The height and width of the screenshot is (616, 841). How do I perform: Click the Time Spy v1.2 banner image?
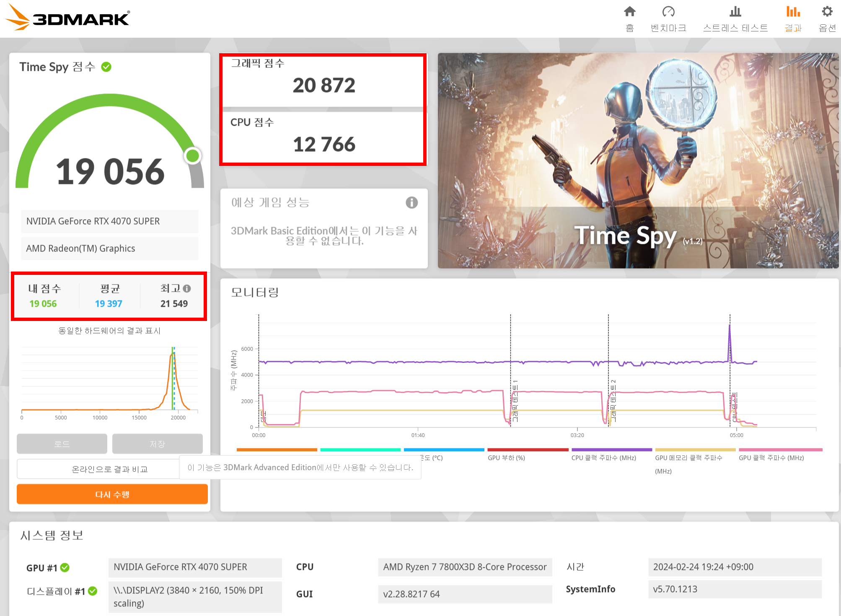coord(638,160)
